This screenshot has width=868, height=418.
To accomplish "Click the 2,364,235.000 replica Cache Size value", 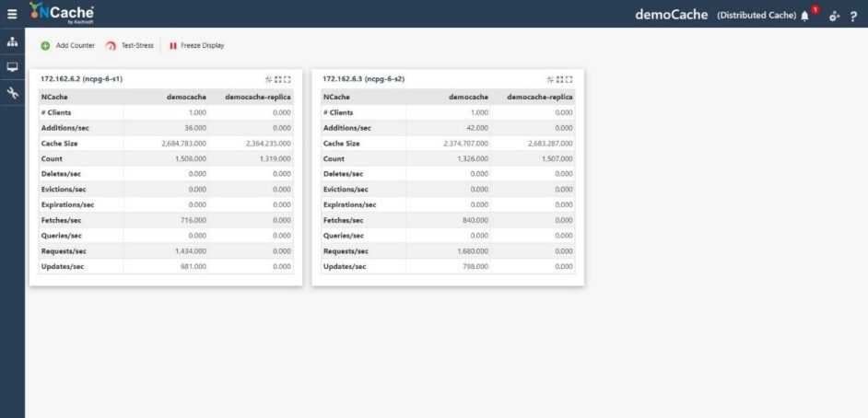I will pyautogui.click(x=268, y=144).
